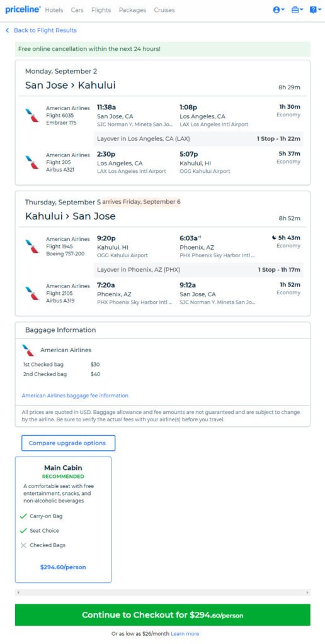Screen dimensions: 325x644
Task: Open the trips briefcase icon menu
Action: point(297,10)
